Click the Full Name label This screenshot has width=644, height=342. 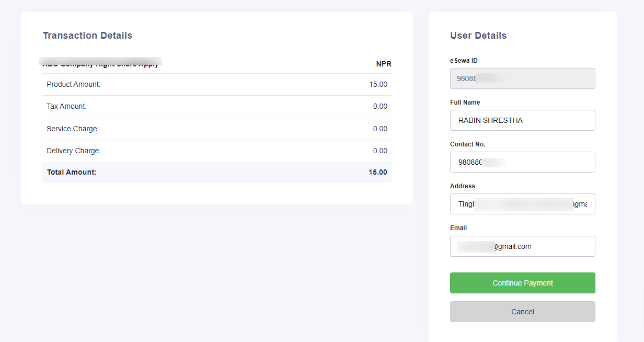click(x=465, y=102)
